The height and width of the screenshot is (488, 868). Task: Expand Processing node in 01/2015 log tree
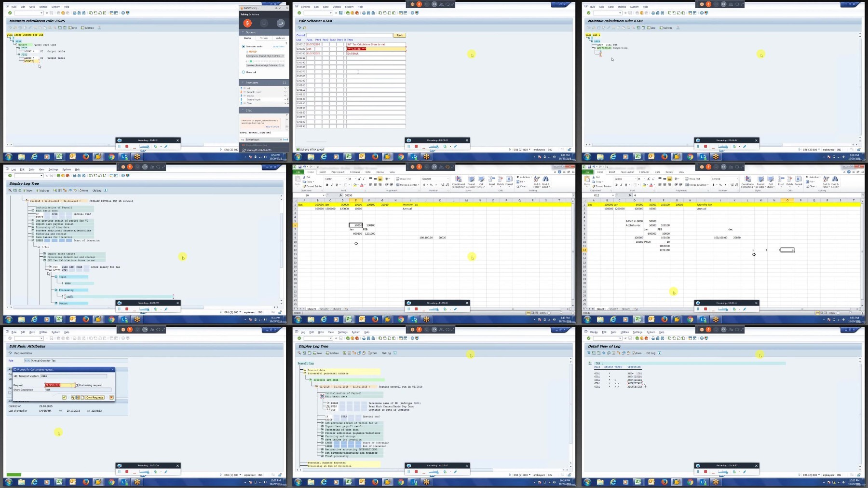56,290
